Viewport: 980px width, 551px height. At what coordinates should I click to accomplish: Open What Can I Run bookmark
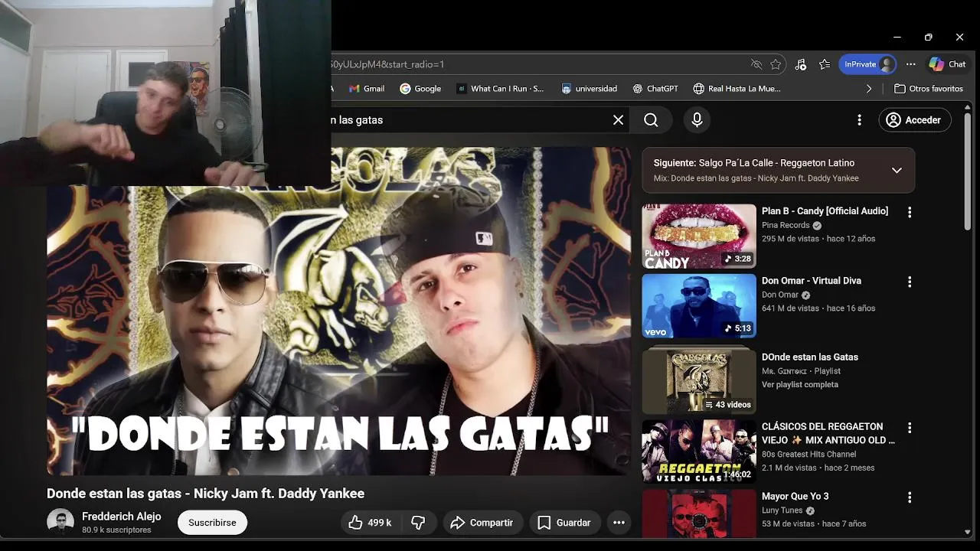(x=500, y=89)
